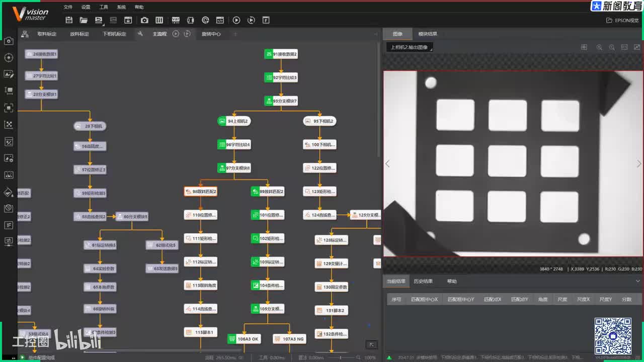Select the 94上相机2 module node
The width and height of the screenshot is (644, 362).
(234, 121)
